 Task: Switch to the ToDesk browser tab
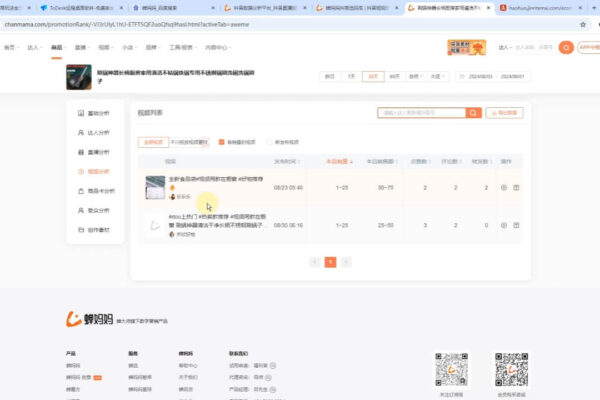pos(81,8)
